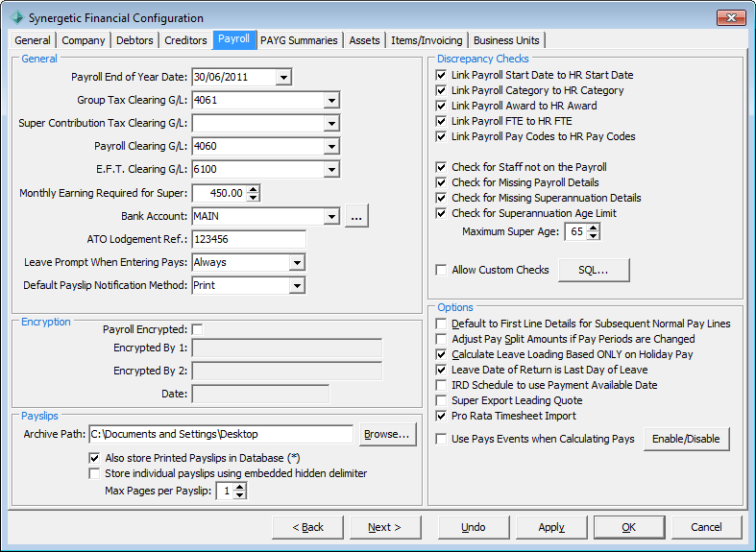Viewport: 756px width, 552px height.
Task: Increase Max Pages per Payslip
Action: coord(239,487)
